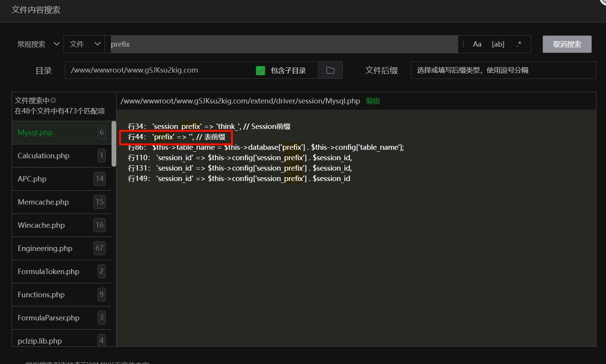Click the 取消搜索 button
This screenshot has width=606, height=364.
pyautogui.click(x=567, y=44)
